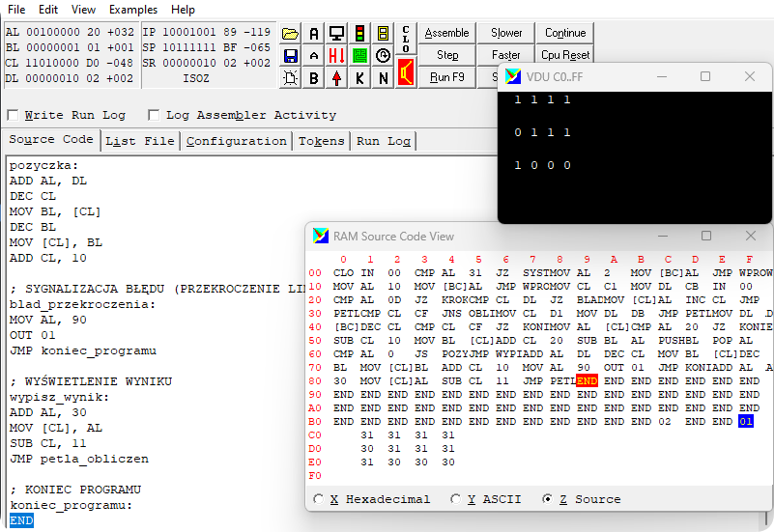Click the green maze icon

359,56
